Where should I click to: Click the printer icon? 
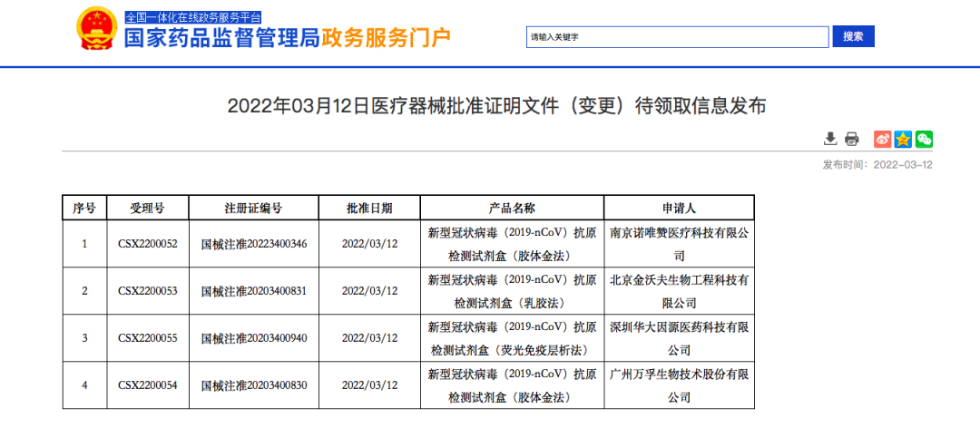coord(851,139)
